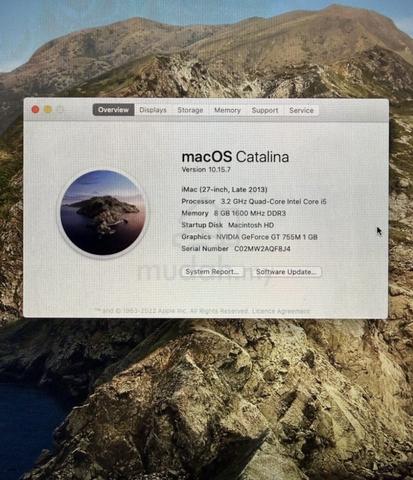Click the serial number C02MW2AQF8J4
The height and width of the screenshot is (480, 413).
pyautogui.click(x=262, y=249)
